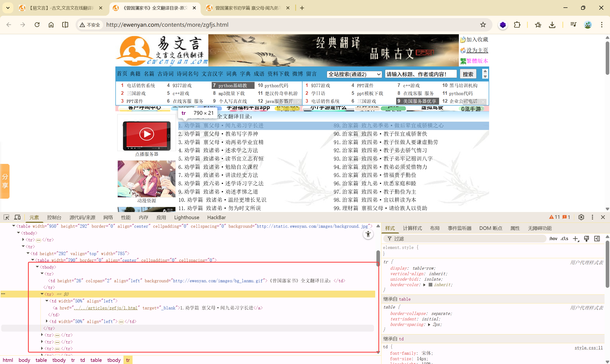Viewport: 610px width, 364px height.
Task: Expand the border-color inherit property triangle
Action: click(425, 285)
